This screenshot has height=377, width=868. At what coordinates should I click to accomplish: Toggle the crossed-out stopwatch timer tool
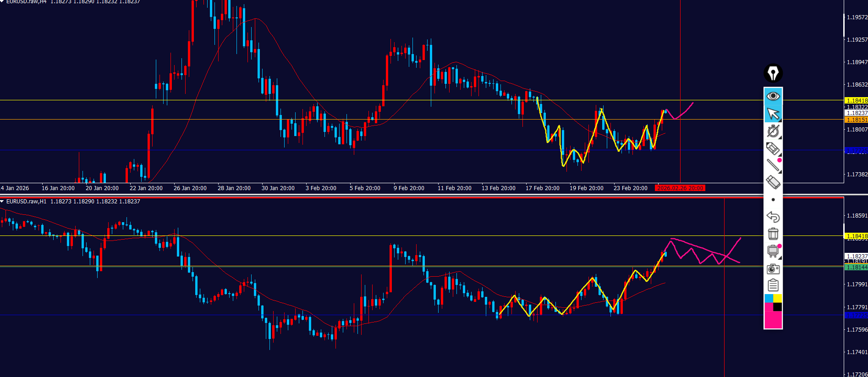pos(773,131)
